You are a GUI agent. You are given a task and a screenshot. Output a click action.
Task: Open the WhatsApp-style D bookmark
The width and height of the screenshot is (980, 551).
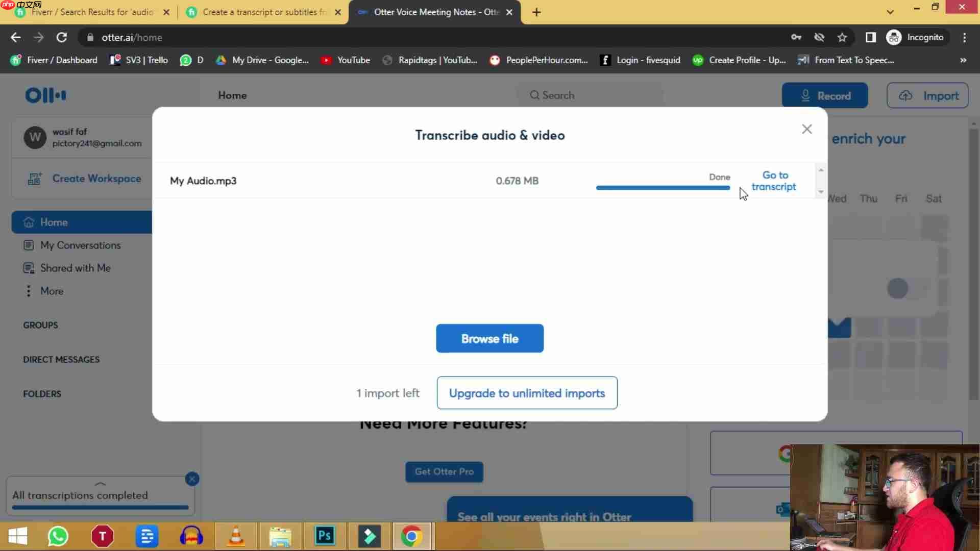(191, 60)
